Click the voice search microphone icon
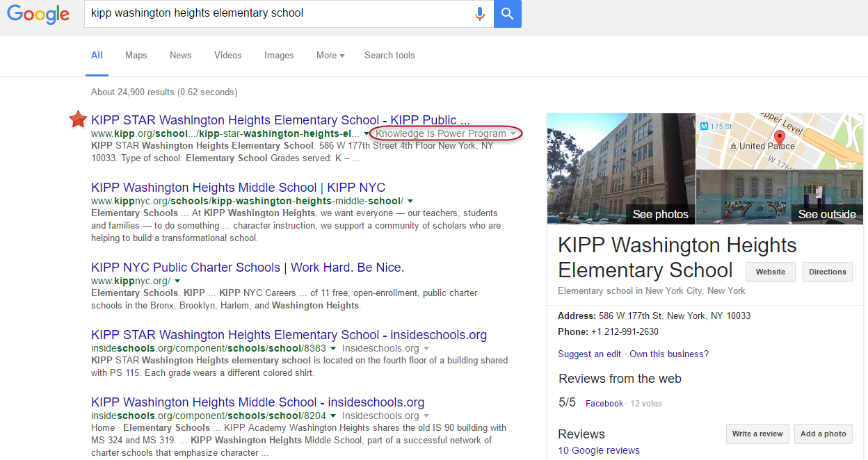Image resolution: width=868 pixels, height=460 pixels. click(479, 14)
